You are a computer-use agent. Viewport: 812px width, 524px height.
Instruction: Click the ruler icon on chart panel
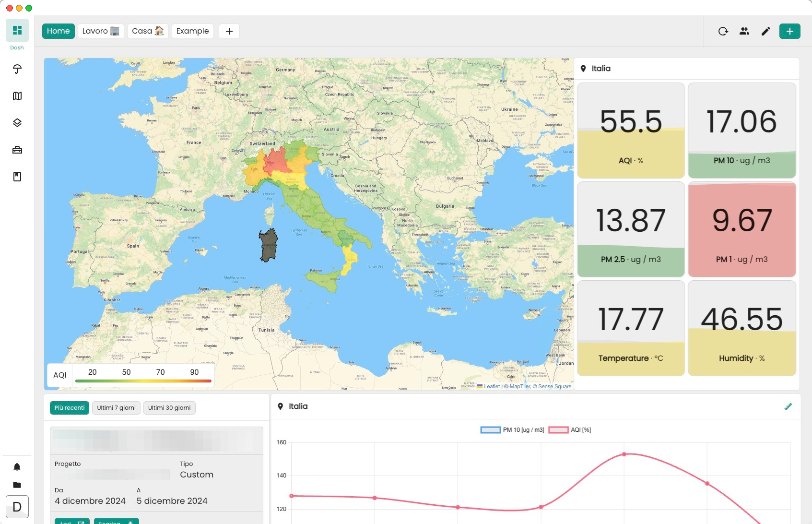tap(788, 406)
